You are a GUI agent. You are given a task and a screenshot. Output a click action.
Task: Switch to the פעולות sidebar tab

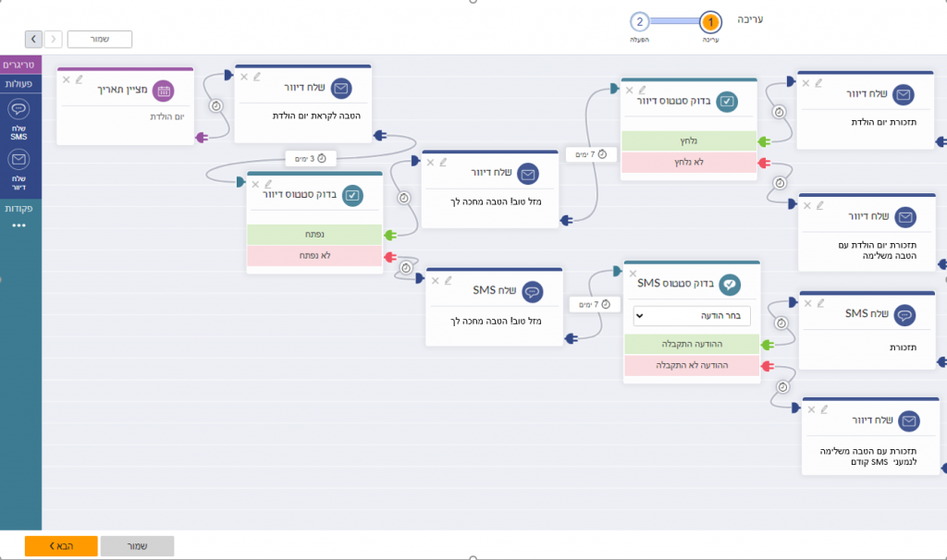(19, 84)
